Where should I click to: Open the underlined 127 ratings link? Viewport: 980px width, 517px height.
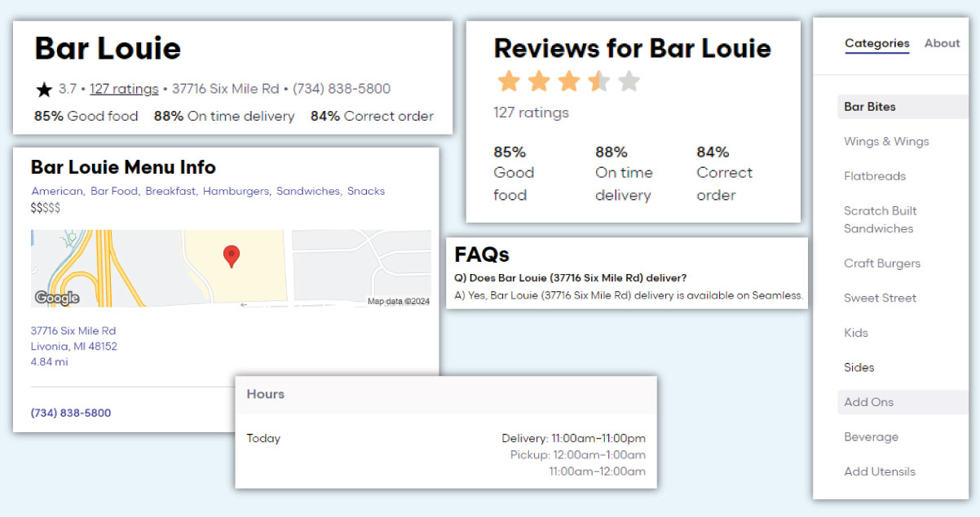tap(124, 89)
